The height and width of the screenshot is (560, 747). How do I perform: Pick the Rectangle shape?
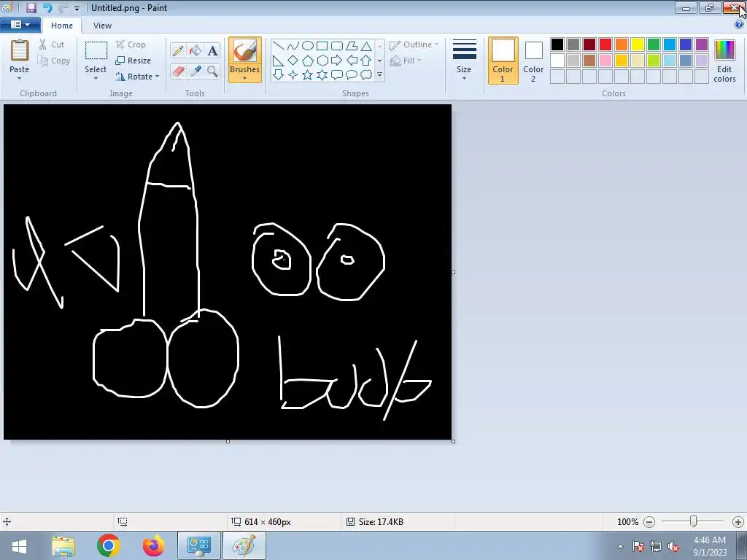[322, 46]
